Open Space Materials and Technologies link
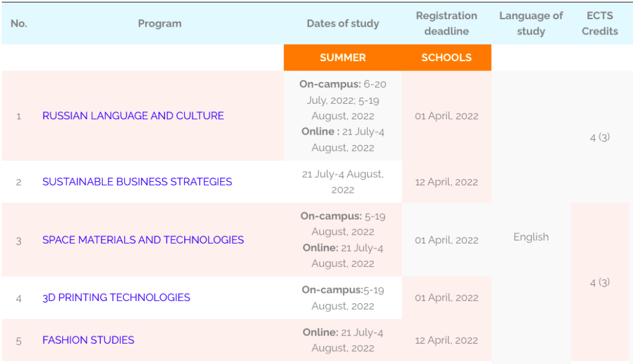This screenshot has height=364, width=633. [x=143, y=240]
